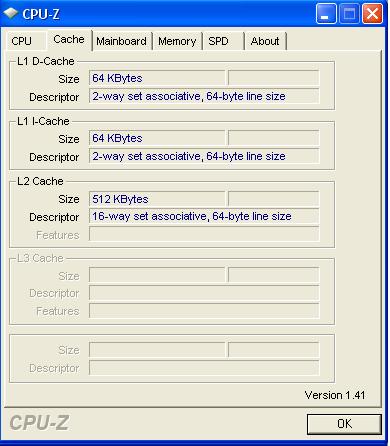Click the empty L2 Cache Features field
The height and width of the screenshot is (446, 390).
pyautogui.click(x=204, y=234)
